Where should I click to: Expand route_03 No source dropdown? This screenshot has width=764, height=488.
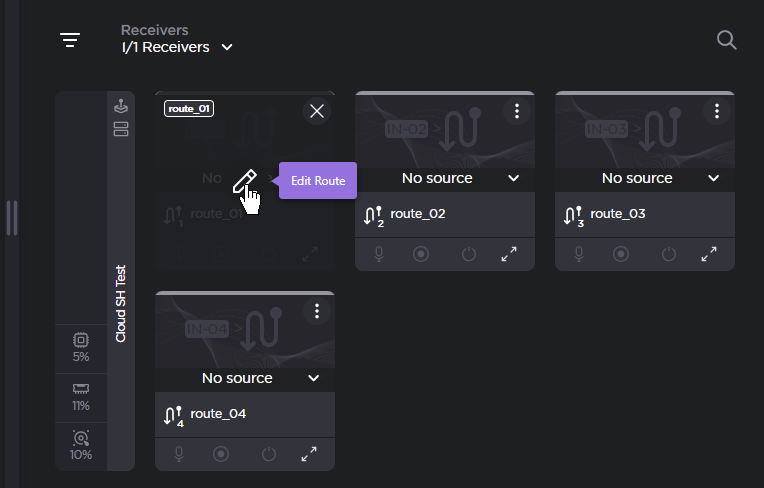pyautogui.click(x=713, y=178)
